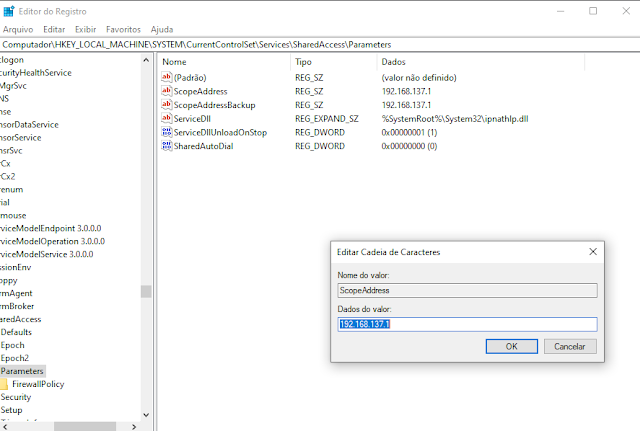Open the Arquivo menu
Screen dimensions: 640x431
18,29
